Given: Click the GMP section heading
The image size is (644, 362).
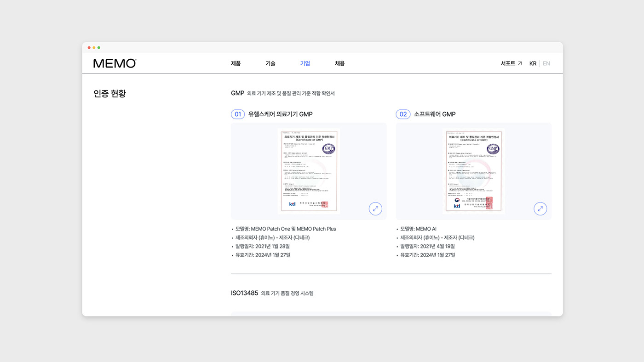Looking at the screenshot, I should pyautogui.click(x=237, y=93).
